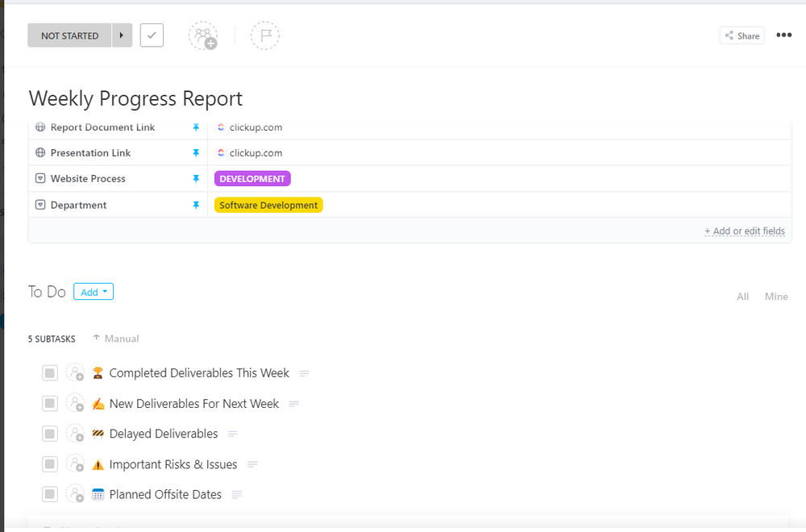Screen dimensions: 806x532
Task: Click the Share button
Action: pos(741,35)
